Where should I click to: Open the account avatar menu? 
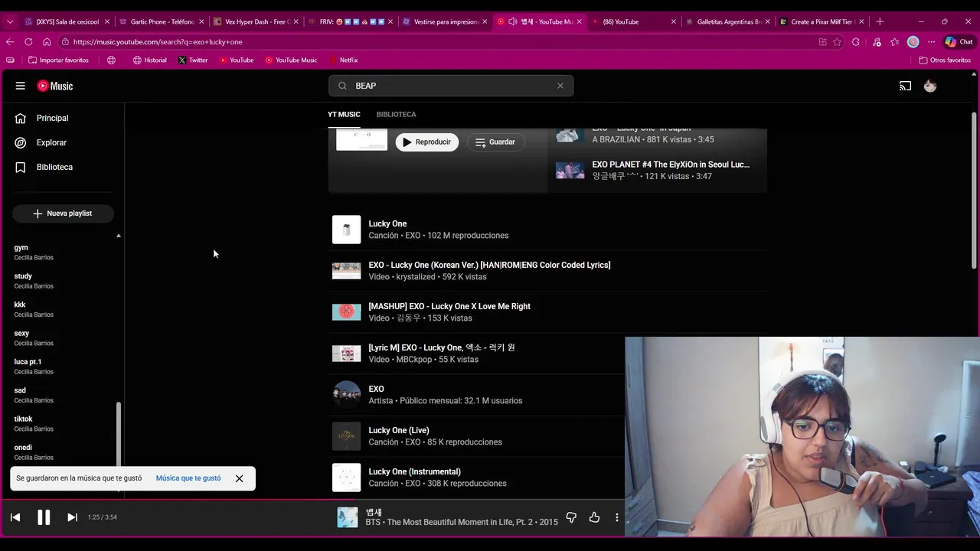[930, 86]
